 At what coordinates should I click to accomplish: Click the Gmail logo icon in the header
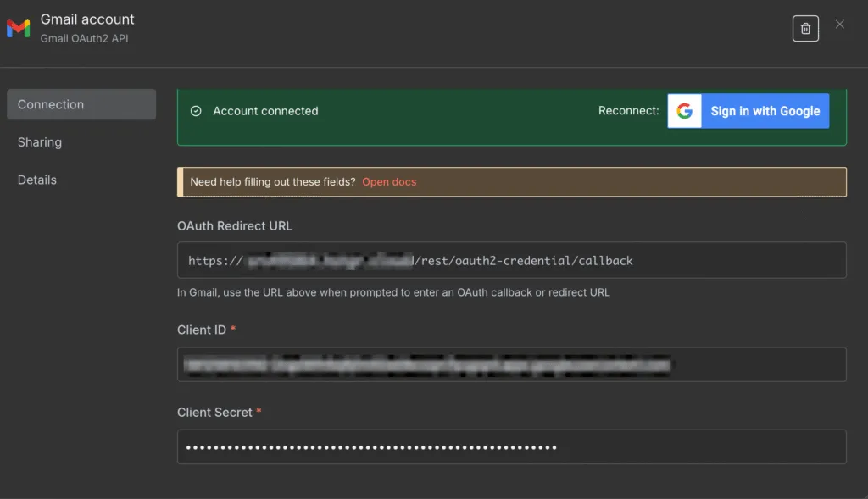pyautogui.click(x=18, y=27)
